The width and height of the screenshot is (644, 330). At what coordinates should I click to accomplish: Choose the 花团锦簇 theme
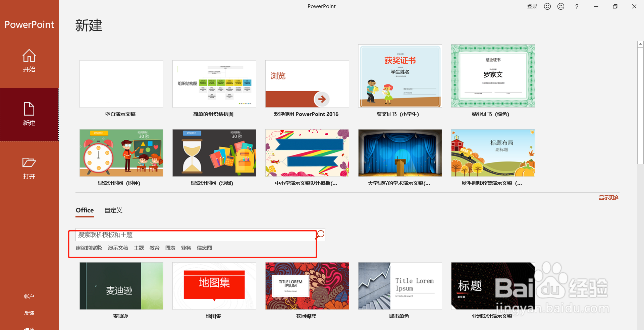tap(307, 286)
